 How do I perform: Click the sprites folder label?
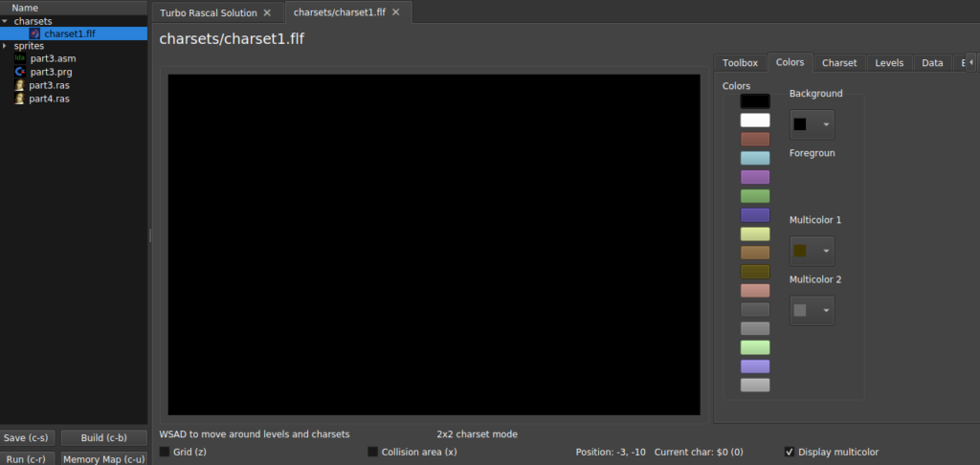click(x=29, y=46)
